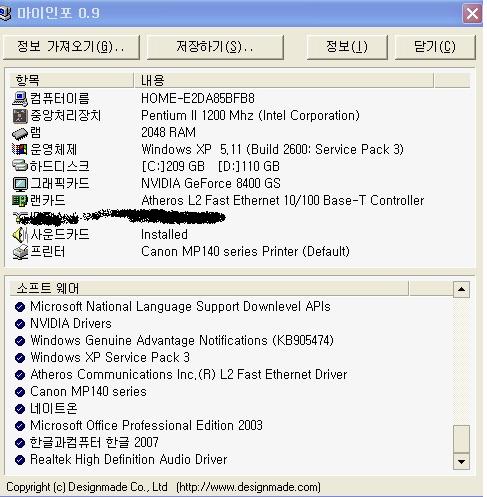487x497 pixels.
Task: Select the Installed sound card value
Action: (x=164, y=235)
